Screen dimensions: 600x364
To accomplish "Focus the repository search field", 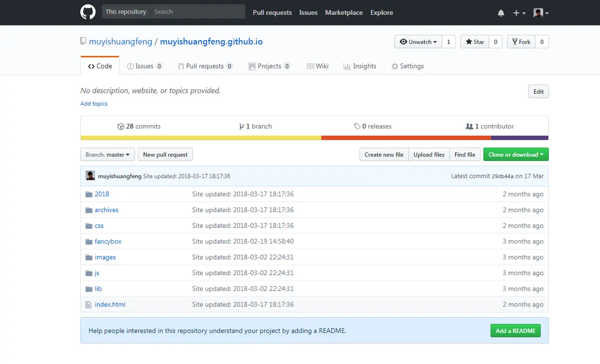I will coord(197,12).
